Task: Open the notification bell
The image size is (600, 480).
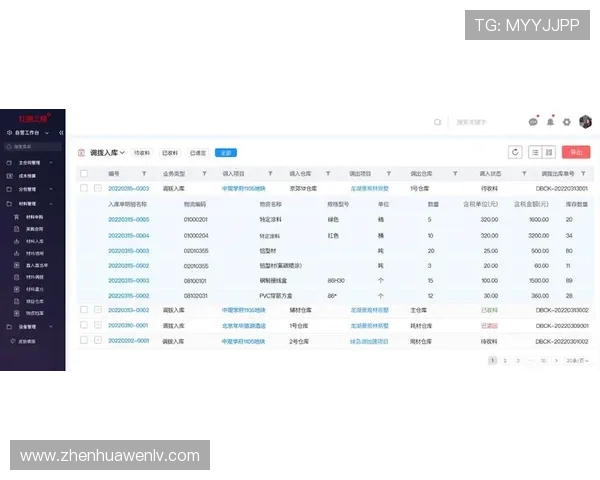Action: click(x=550, y=122)
